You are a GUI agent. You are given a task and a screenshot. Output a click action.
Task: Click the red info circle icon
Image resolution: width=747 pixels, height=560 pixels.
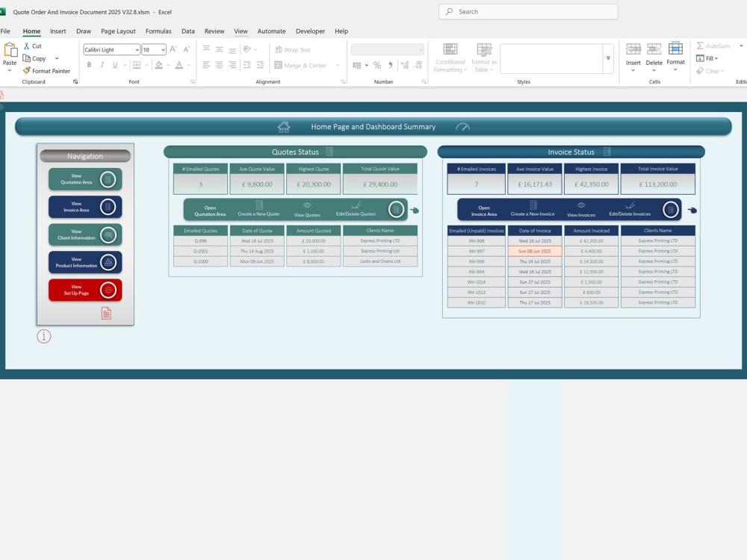[44, 336]
